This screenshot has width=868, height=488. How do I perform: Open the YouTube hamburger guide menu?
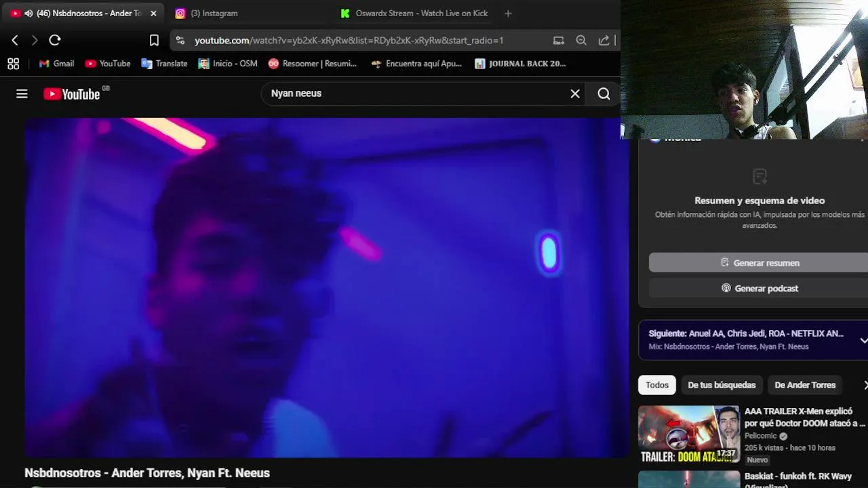pos(22,94)
